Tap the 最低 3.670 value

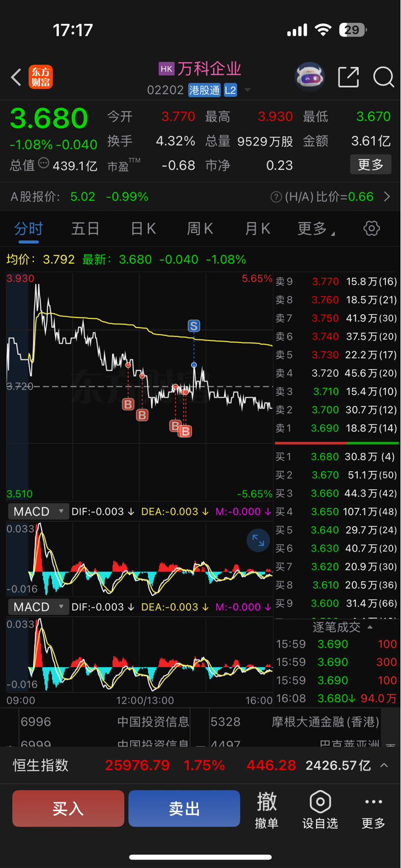[373, 116]
